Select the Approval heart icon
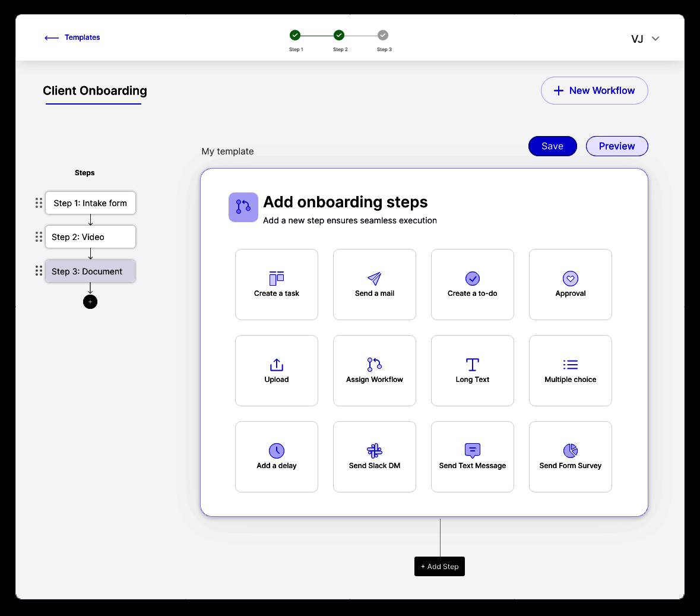 click(x=570, y=278)
